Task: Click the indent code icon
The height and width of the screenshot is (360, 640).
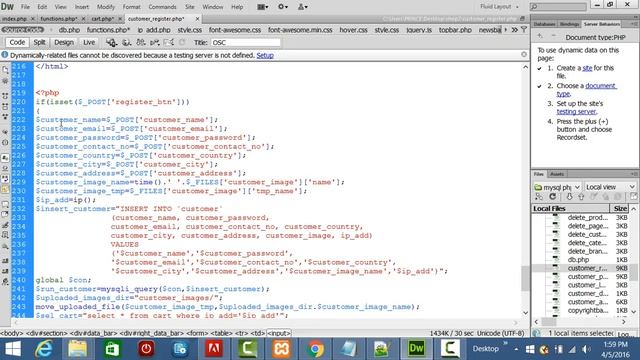Action: pos(5,260)
